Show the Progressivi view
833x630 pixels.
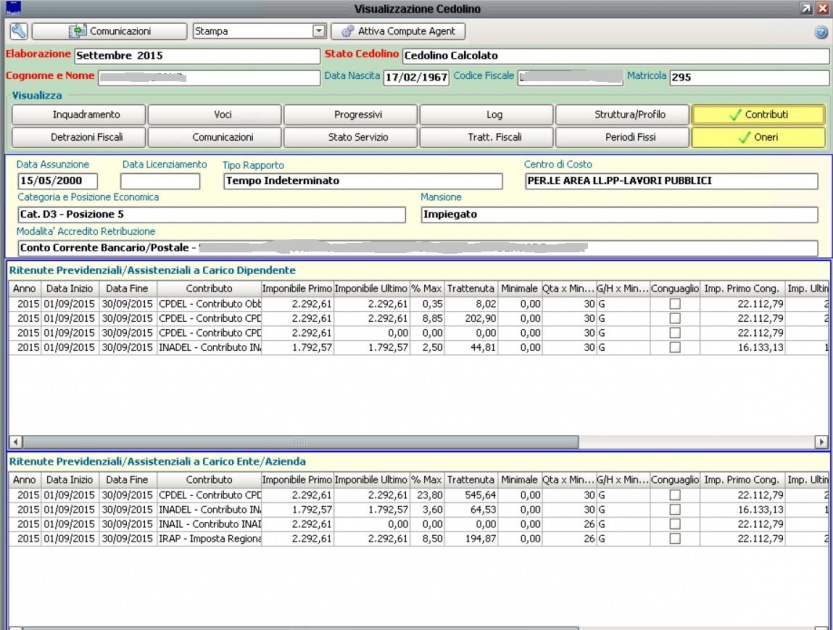point(351,115)
